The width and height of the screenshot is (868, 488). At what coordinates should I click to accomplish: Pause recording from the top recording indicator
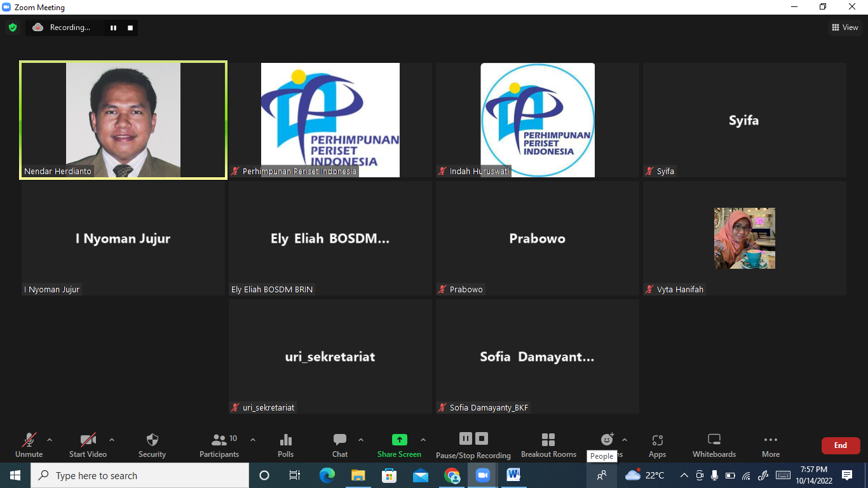(x=114, y=27)
